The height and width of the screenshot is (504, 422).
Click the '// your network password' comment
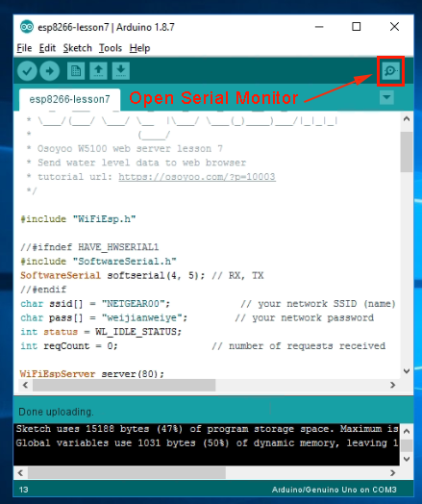pyautogui.click(x=304, y=318)
